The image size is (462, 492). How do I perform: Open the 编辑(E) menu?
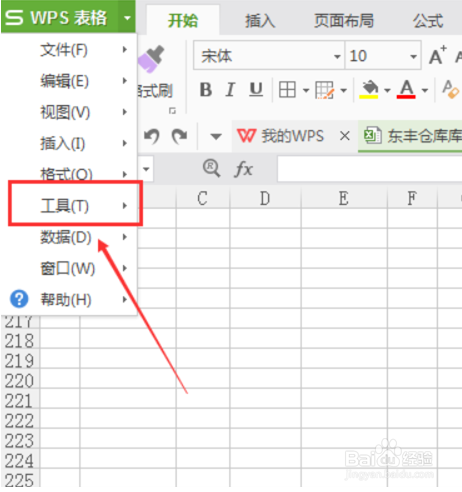tap(69, 81)
